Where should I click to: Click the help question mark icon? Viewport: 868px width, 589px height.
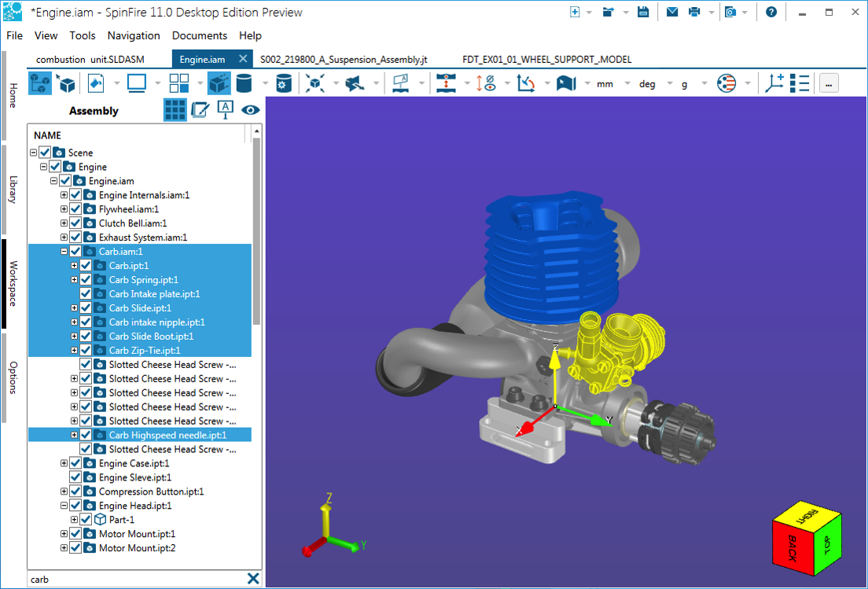pos(771,12)
